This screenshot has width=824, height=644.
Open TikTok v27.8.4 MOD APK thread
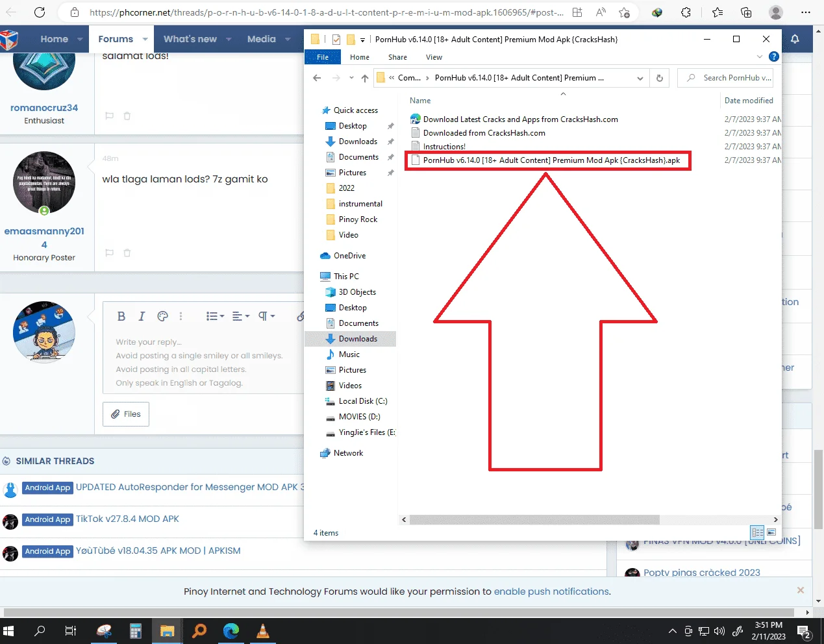[x=127, y=519]
